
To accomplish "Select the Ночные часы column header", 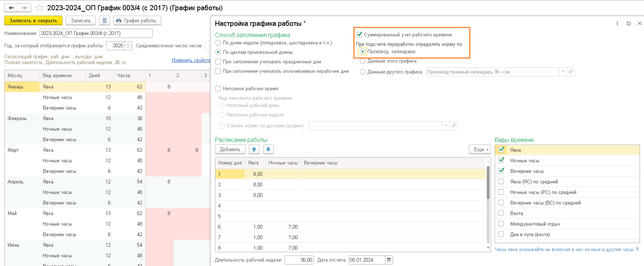I will tap(283, 163).
